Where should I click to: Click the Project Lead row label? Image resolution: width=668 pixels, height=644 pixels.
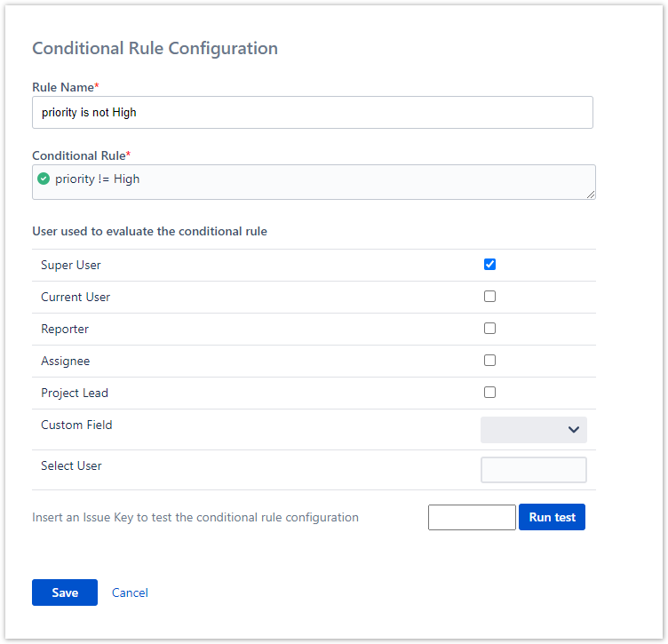tap(75, 393)
